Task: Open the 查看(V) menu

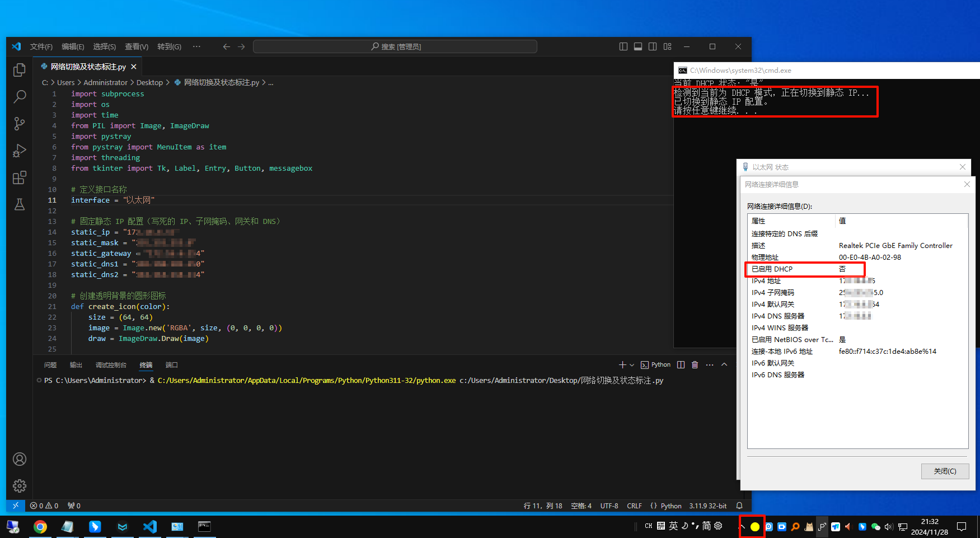Action: 137,46
